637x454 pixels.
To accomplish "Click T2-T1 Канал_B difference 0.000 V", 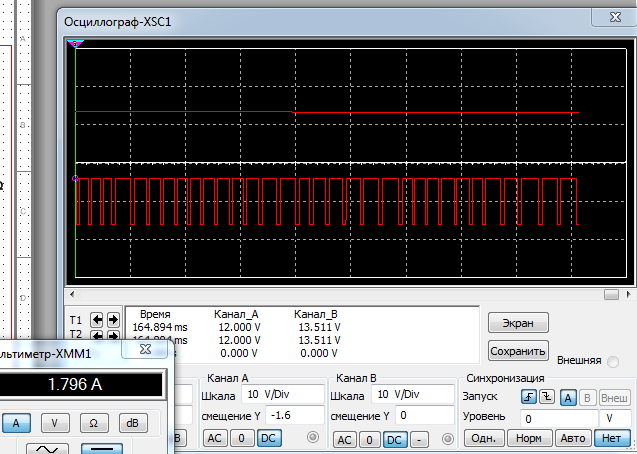I will [x=319, y=353].
